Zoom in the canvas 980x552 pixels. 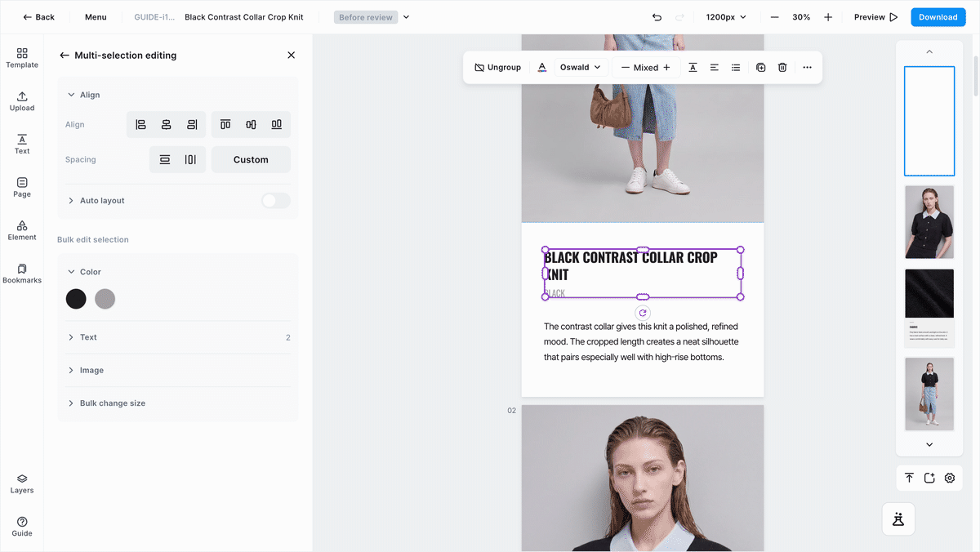(x=828, y=17)
